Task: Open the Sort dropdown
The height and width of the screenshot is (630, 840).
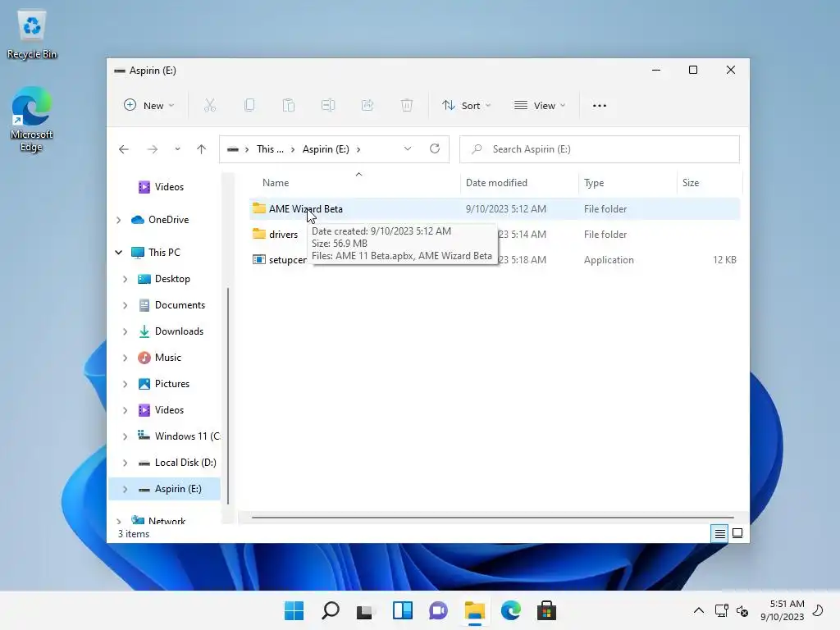Action: click(466, 106)
